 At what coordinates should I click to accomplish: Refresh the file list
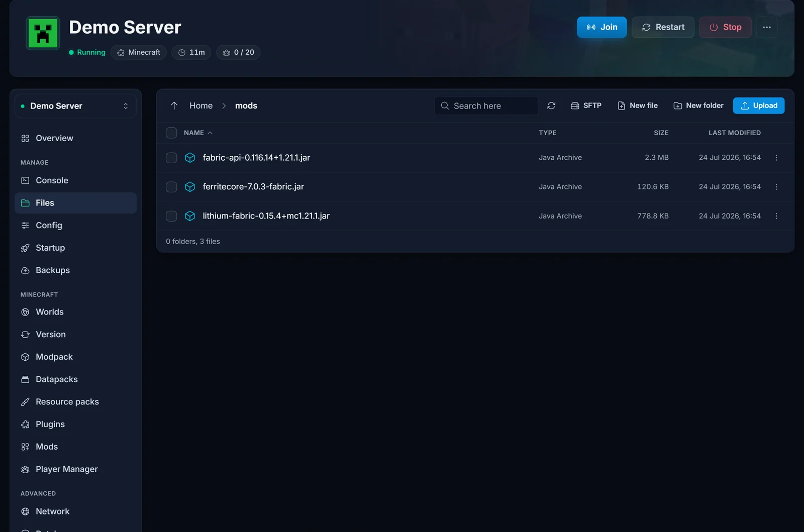[551, 105]
